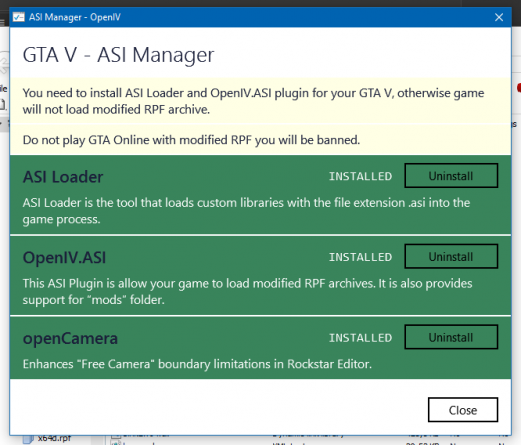Click the GTA Online ban warning text

coord(191,140)
